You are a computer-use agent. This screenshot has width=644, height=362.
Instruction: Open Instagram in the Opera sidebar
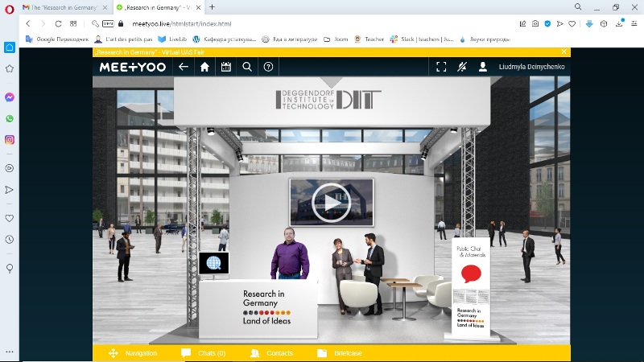point(10,140)
